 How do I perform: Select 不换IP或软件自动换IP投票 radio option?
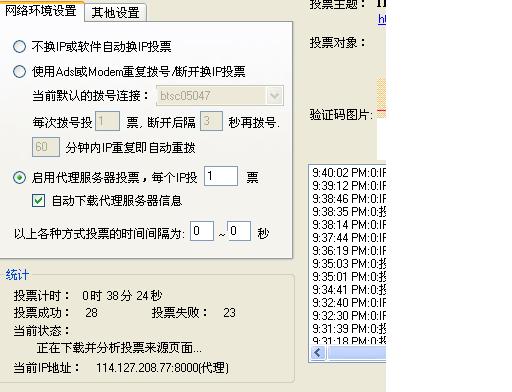19,47
